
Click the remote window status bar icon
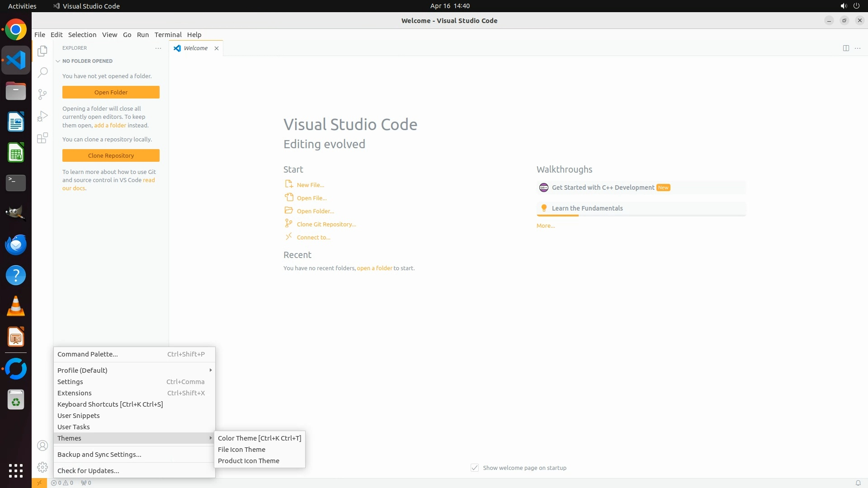pyautogui.click(x=39, y=483)
